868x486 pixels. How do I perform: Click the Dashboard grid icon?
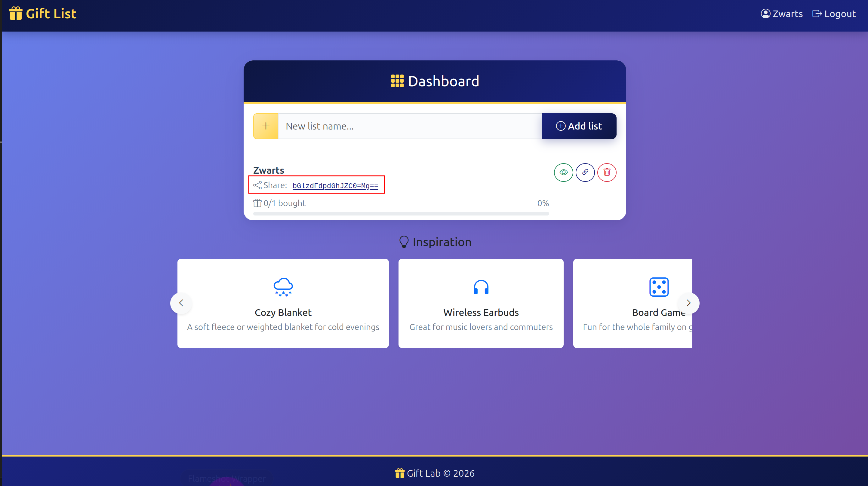pos(397,81)
